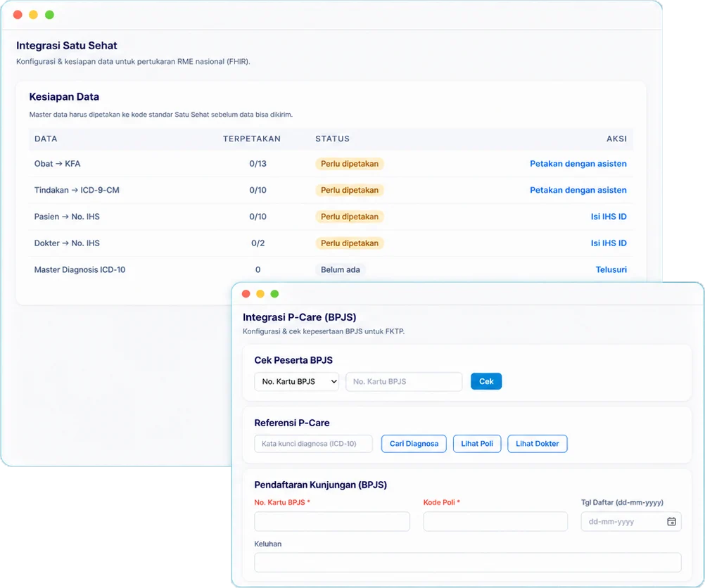Image resolution: width=705 pixels, height=588 pixels.
Task: Maximize the Integrasi P-Care window
Action: point(274,293)
